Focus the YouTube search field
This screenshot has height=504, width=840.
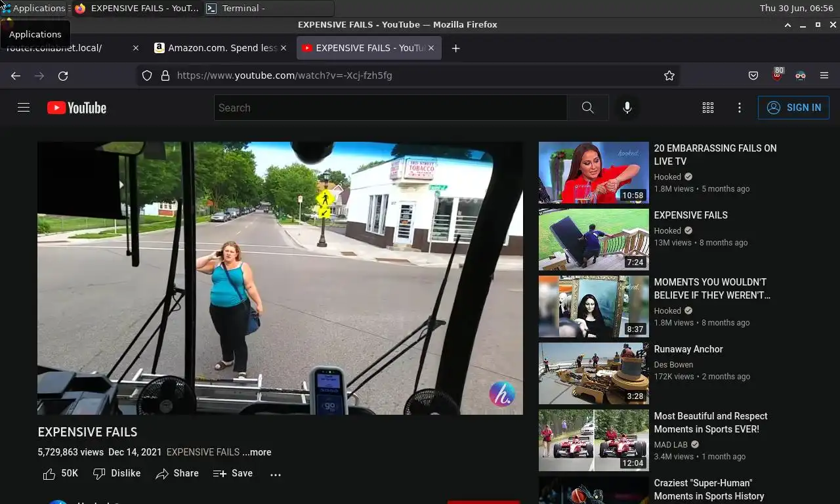(x=390, y=108)
